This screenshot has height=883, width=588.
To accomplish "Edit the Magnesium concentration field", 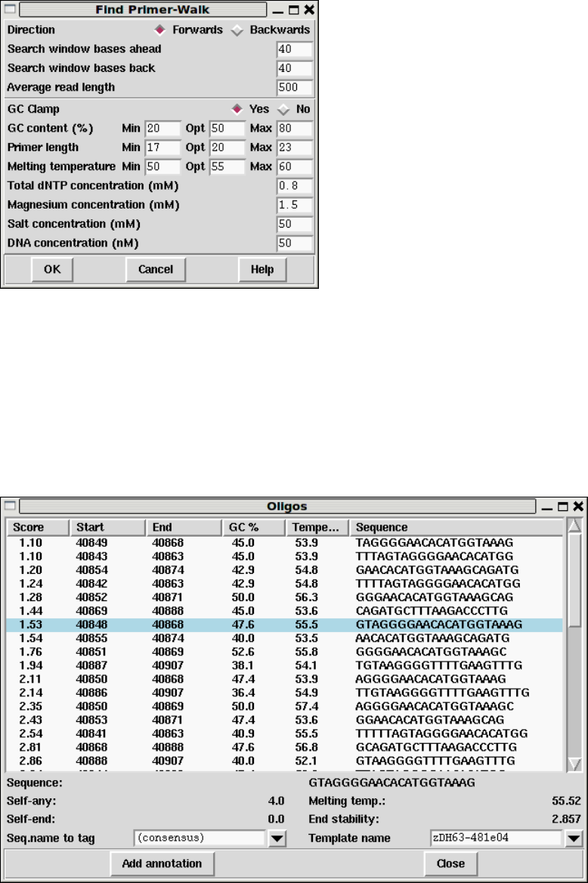I will (295, 205).
